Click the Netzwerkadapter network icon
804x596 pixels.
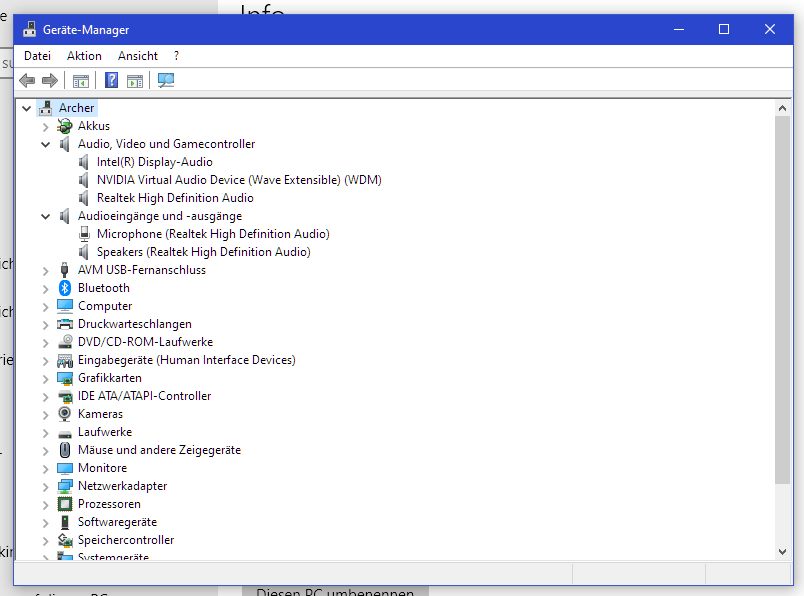(x=65, y=486)
